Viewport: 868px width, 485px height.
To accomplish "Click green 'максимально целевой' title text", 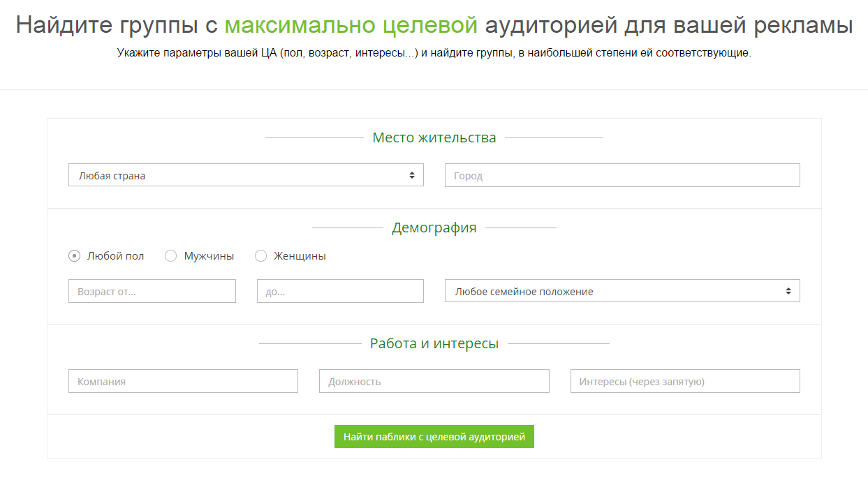I will (x=351, y=25).
